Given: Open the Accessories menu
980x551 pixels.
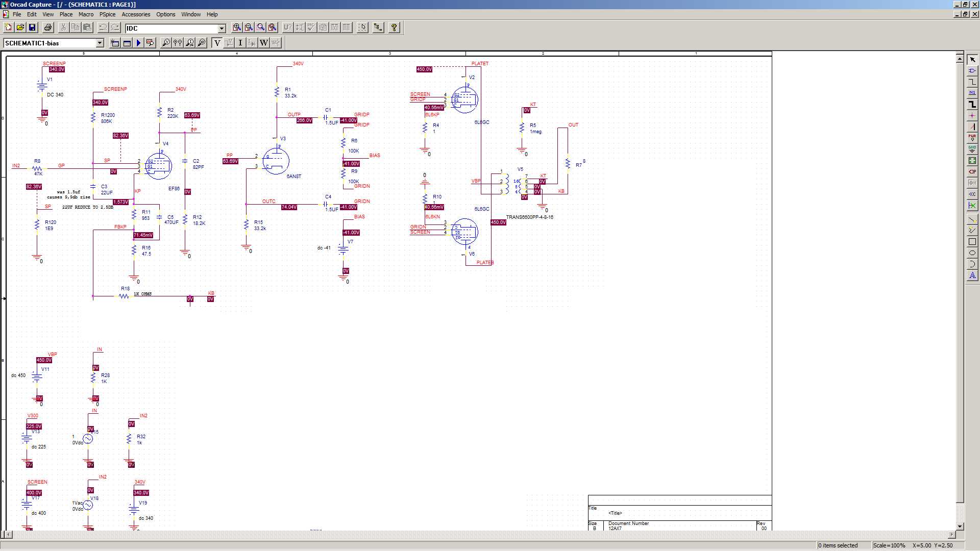Looking at the screenshot, I should (x=136, y=14).
